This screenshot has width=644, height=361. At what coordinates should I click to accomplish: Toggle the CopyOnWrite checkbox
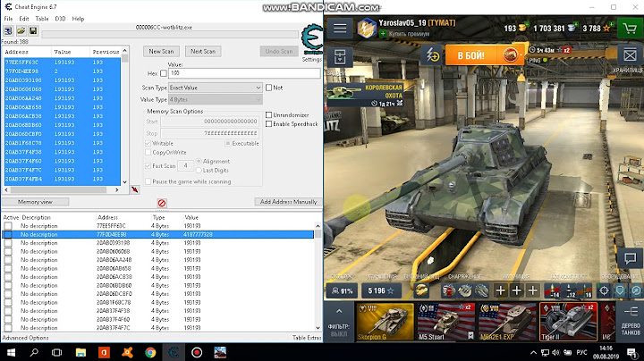point(148,152)
